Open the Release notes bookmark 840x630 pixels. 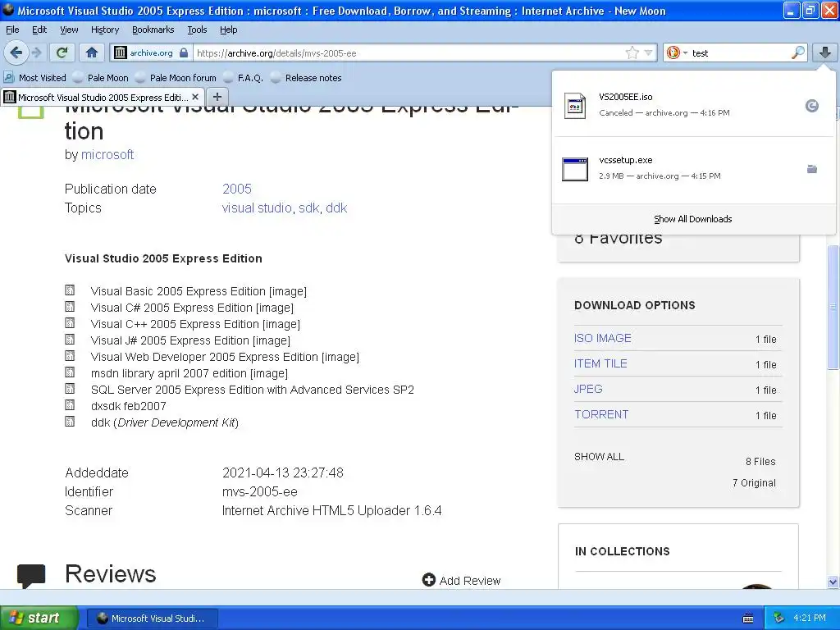pos(307,78)
